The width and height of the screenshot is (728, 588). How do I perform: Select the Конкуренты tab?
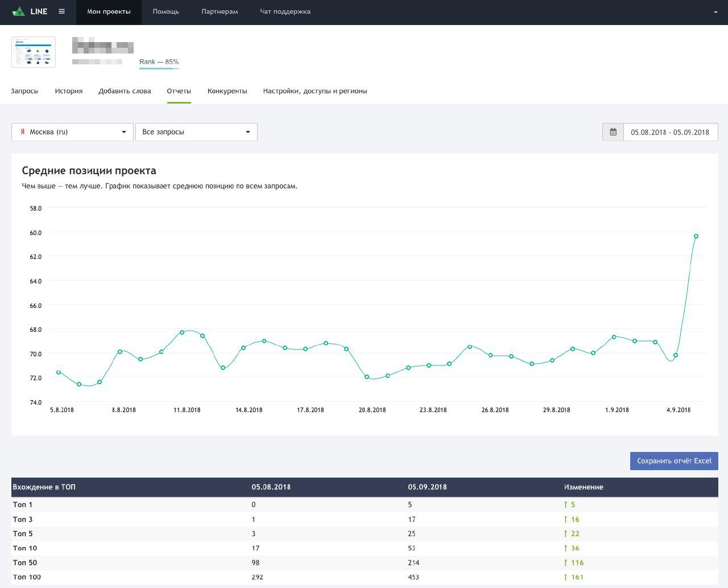(x=227, y=91)
